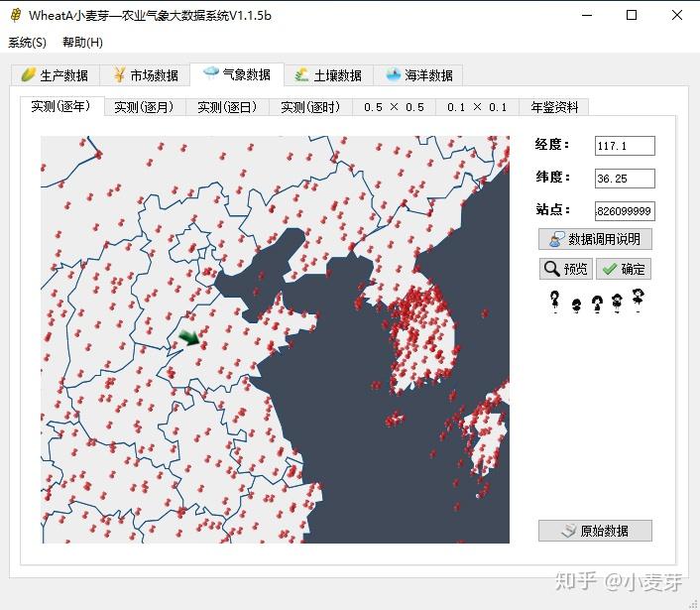700x610 pixels.
Task: Click the 经度 longitude field showing 117.1
Action: click(625, 146)
